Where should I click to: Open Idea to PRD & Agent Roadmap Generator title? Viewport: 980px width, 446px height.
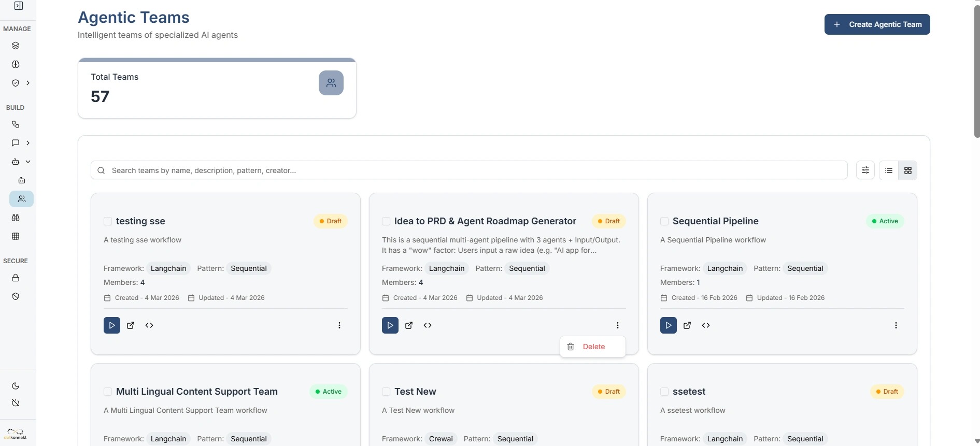pyautogui.click(x=485, y=221)
